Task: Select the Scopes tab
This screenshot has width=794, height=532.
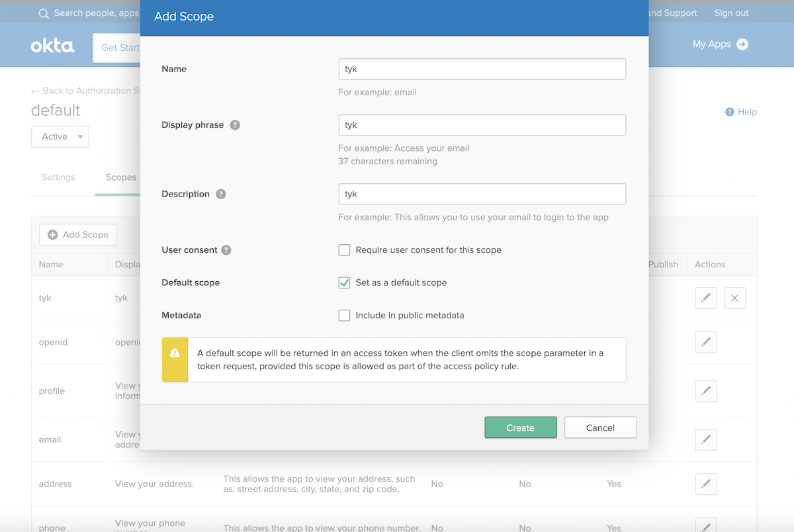Action: pos(121,177)
